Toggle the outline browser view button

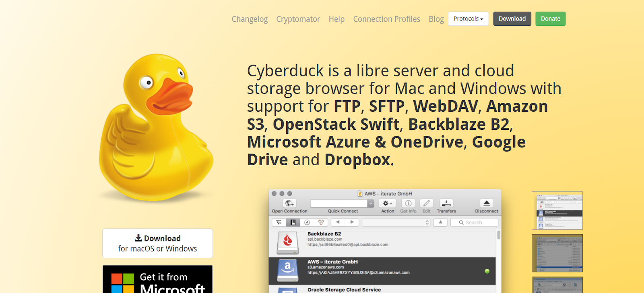[x=279, y=222]
